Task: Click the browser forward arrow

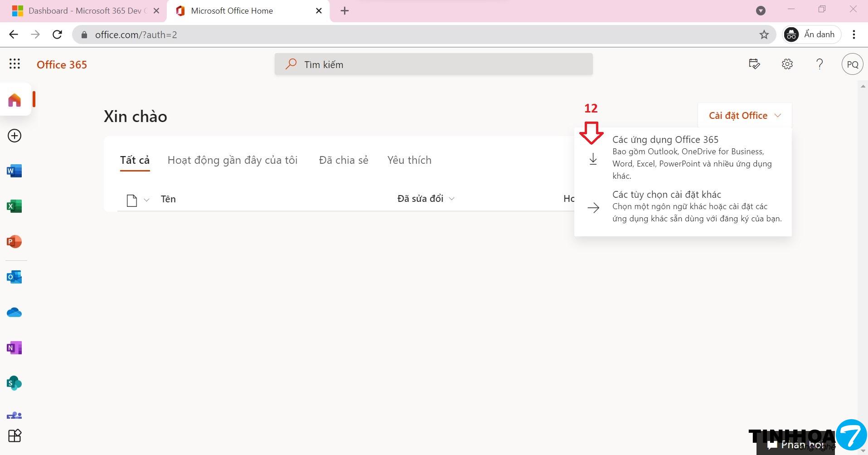Action: [35, 34]
